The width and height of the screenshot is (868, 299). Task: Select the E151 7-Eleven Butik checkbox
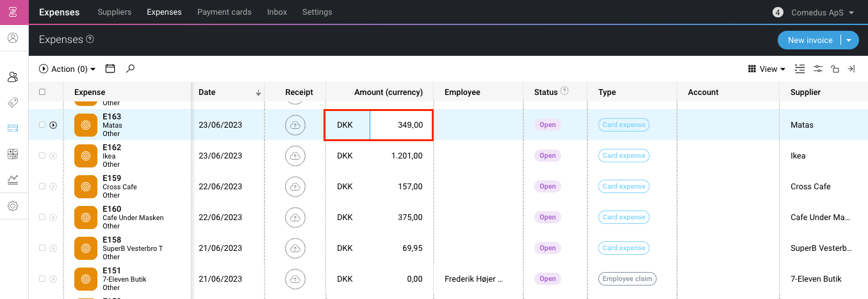point(42,279)
